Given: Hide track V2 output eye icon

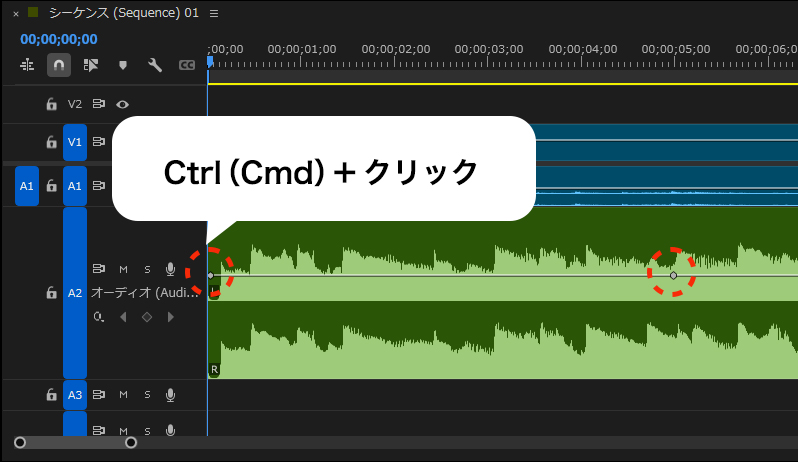Looking at the screenshot, I should click(122, 104).
